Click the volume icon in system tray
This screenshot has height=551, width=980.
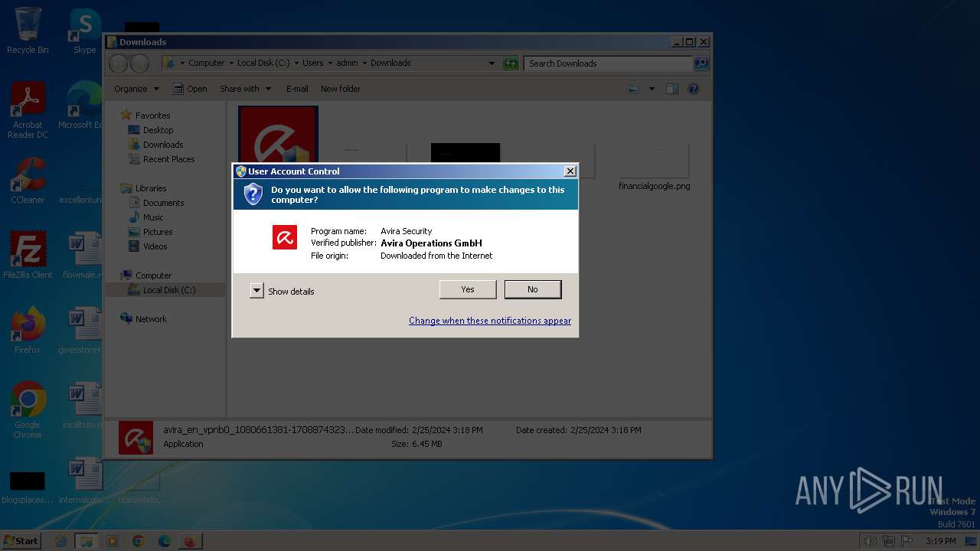point(870,541)
